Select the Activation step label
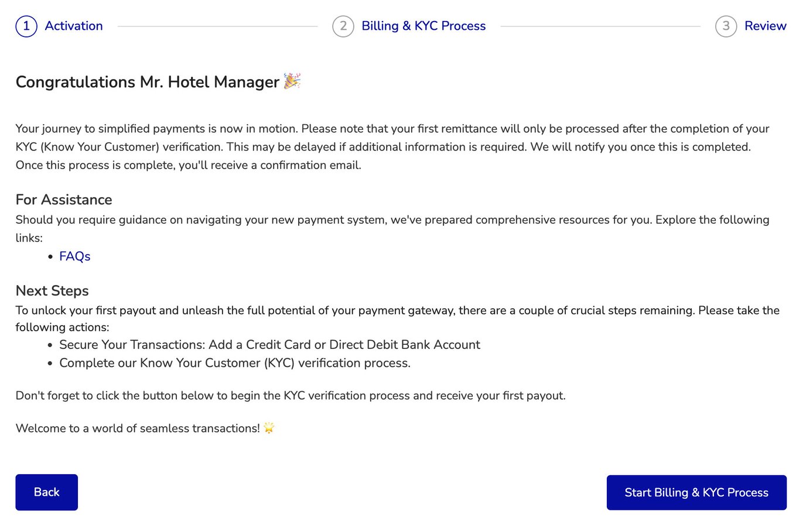This screenshot has width=806, height=532. [73, 26]
